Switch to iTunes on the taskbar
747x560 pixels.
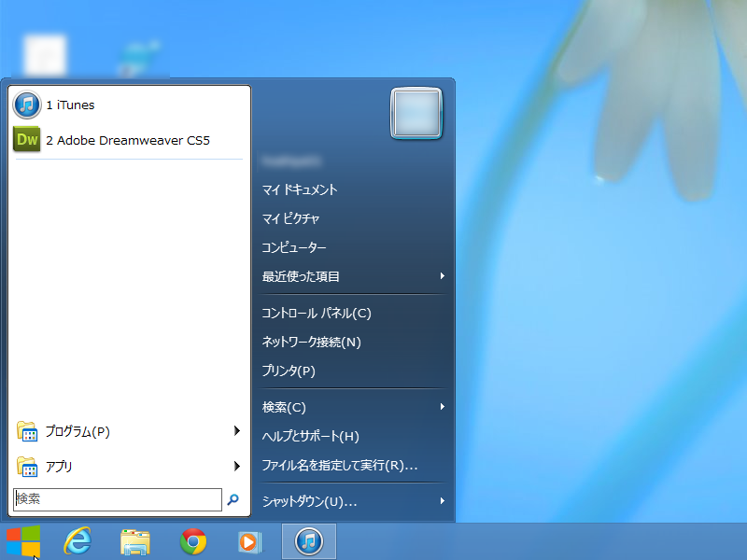(309, 541)
